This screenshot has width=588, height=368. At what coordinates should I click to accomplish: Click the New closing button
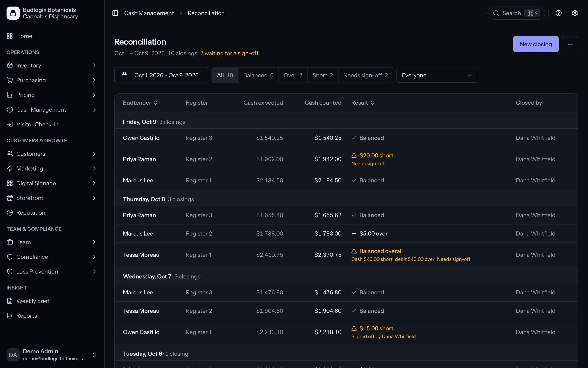(x=536, y=44)
